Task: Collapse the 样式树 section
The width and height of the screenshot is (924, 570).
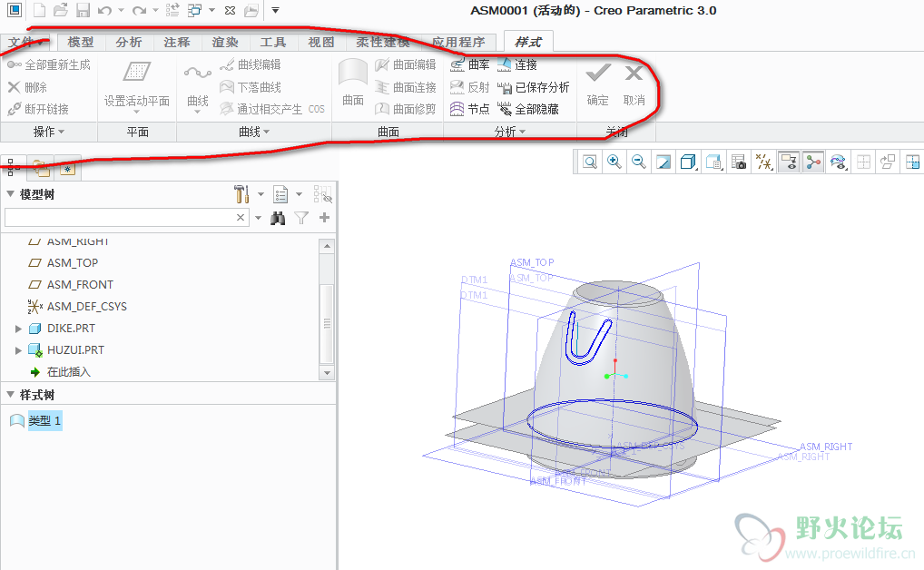Action: click(x=10, y=394)
